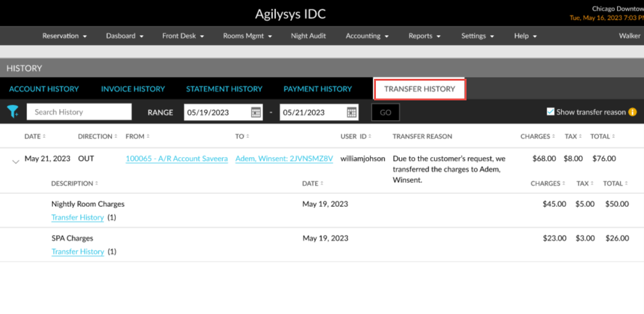Image resolution: width=644 pixels, height=314 pixels.
Task: Open the Front Desk menu dropdown
Action: click(x=183, y=36)
